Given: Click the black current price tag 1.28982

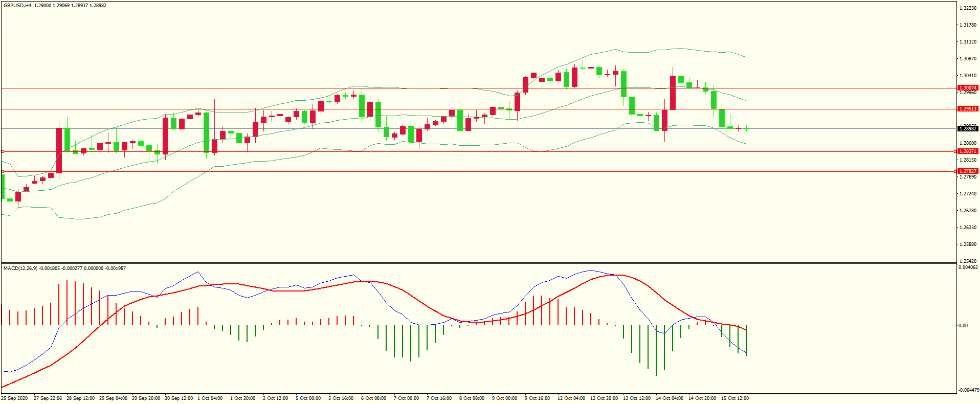Looking at the screenshot, I should coord(967,129).
